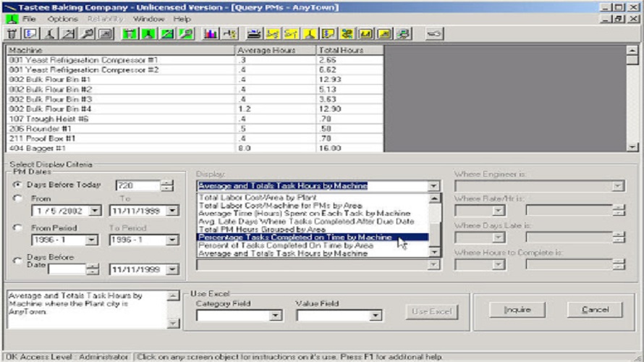
Task: Select the Days Before Today radio button
Action: 17,185
